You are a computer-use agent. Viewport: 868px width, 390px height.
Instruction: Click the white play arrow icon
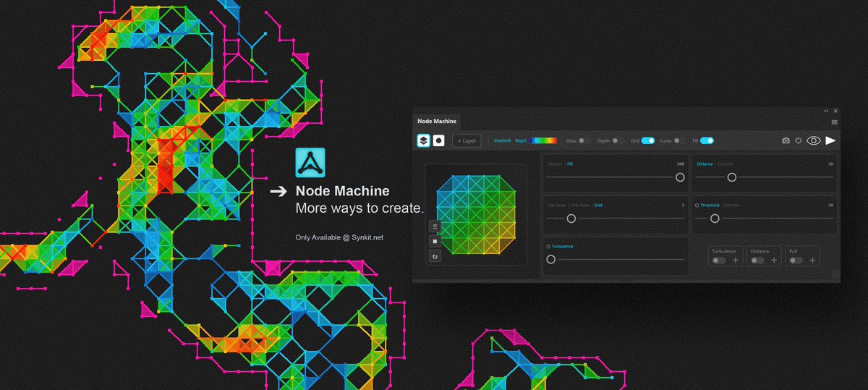[831, 140]
